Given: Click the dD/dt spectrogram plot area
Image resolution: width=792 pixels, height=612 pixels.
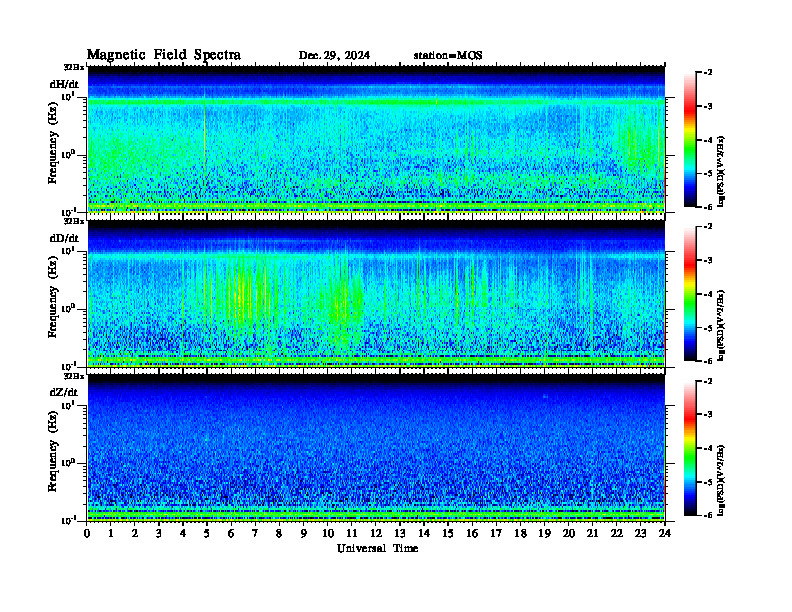Looking at the screenshot, I should click(376, 293).
